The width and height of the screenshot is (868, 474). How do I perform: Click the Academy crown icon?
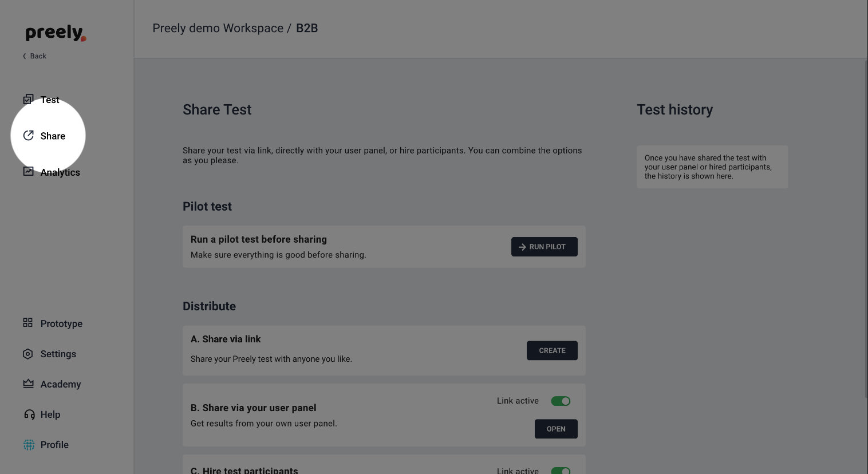[28, 384]
